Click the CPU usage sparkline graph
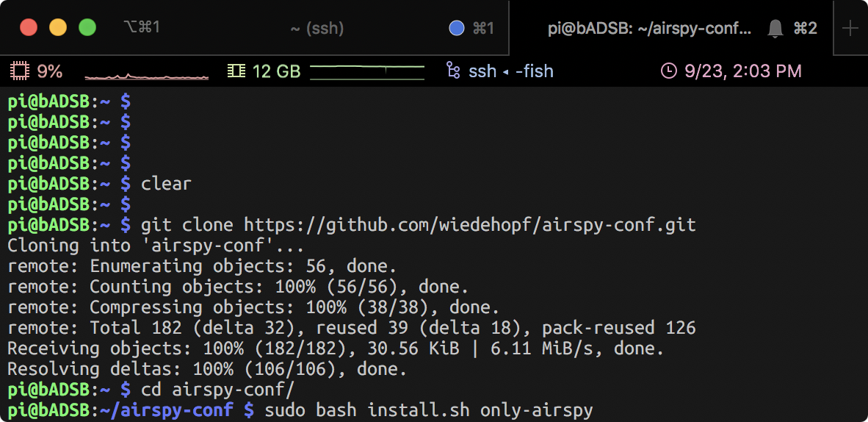 [147, 76]
